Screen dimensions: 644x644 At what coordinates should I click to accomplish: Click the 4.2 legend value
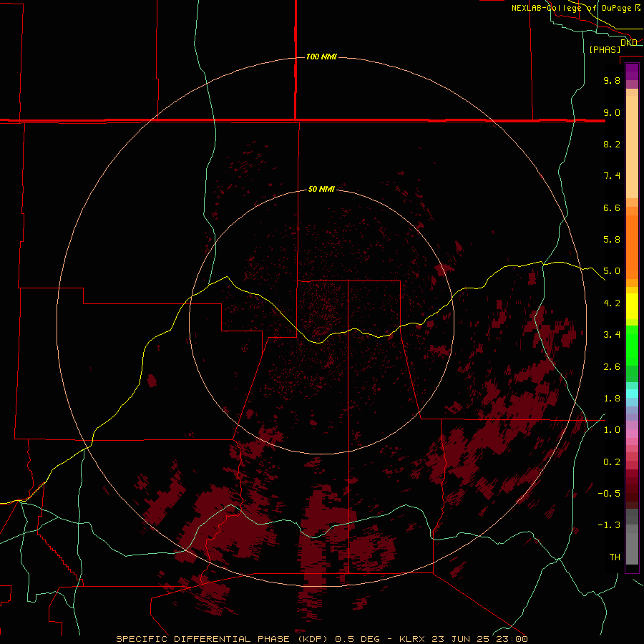click(x=612, y=303)
